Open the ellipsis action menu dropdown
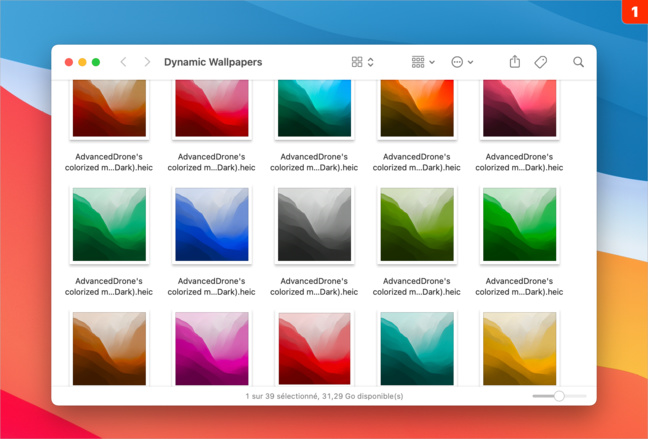The image size is (648, 439). (x=462, y=62)
